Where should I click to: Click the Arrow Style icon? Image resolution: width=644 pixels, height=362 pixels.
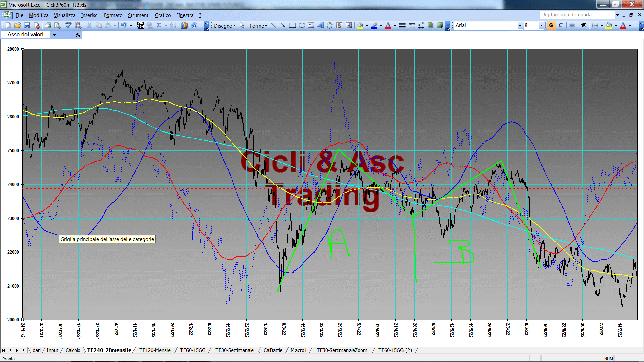[x=421, y=25]
